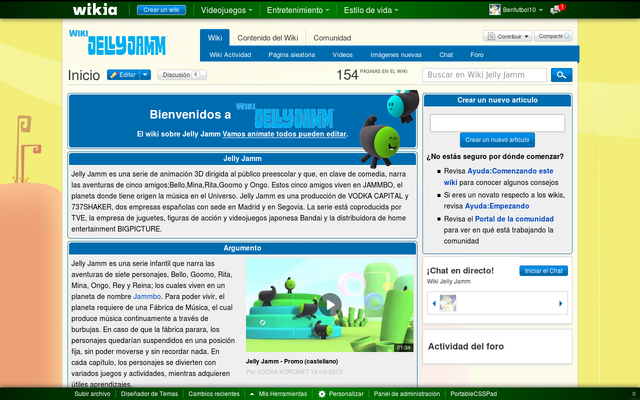Click the 154 páginas en el wiki counter

pyautogui.click(x=371, y=74)
